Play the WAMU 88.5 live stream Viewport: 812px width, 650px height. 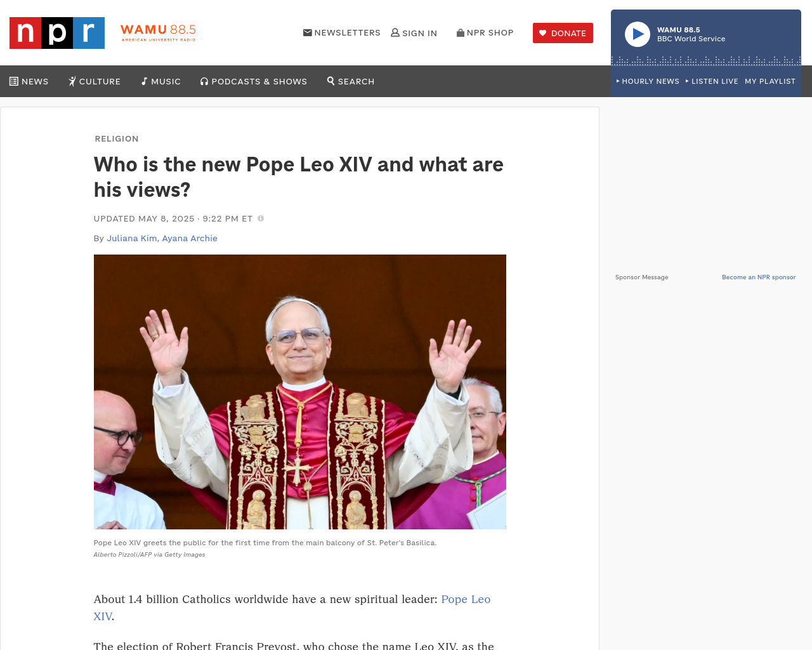638,34
